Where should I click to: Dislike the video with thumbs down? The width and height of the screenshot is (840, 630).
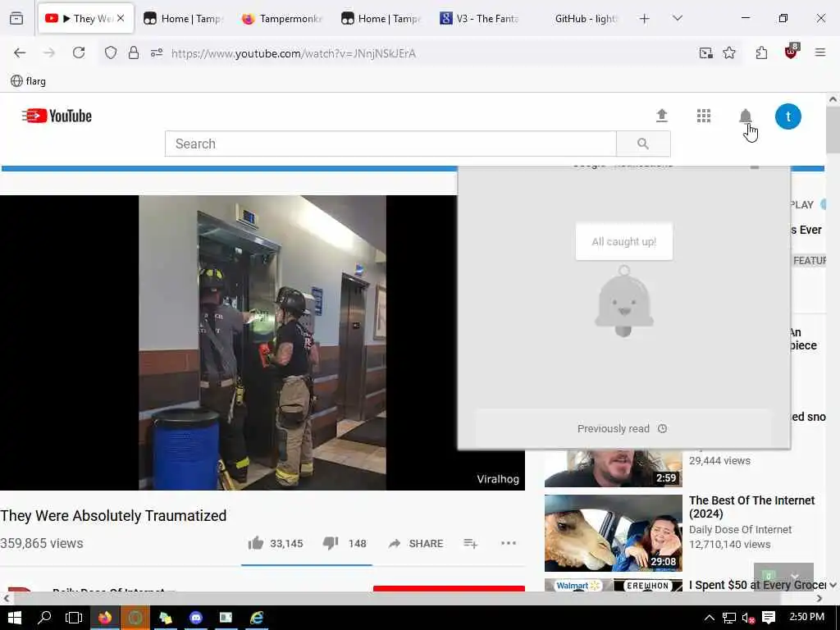pos(331,543)
